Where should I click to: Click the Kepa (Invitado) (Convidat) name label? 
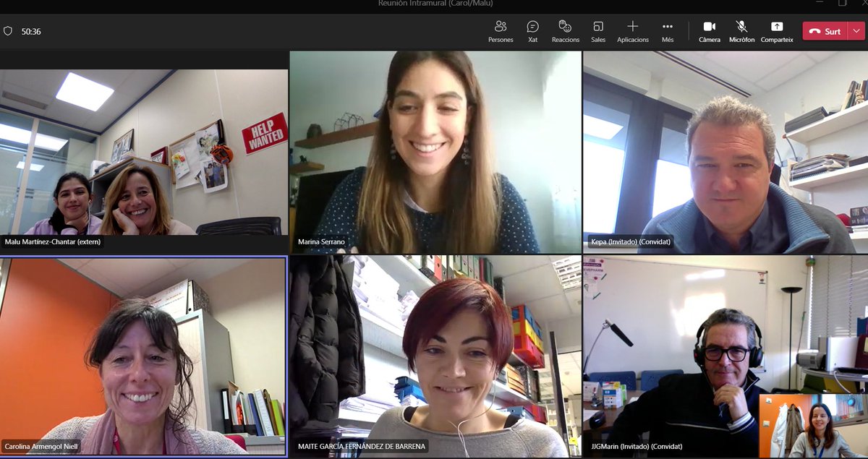(x=630, y=242)
